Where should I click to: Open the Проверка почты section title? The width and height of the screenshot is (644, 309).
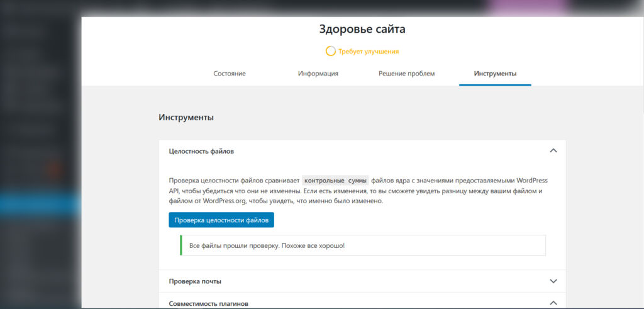(195, 281)
